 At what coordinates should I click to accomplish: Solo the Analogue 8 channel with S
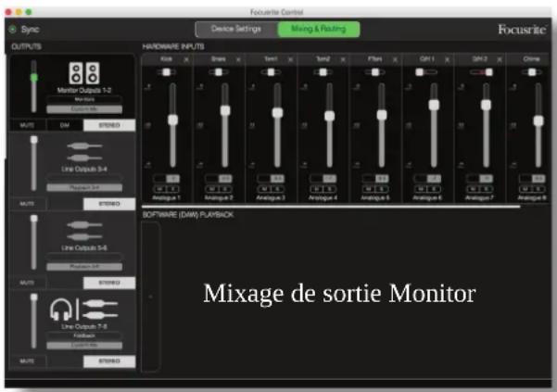tap(538, 189)
